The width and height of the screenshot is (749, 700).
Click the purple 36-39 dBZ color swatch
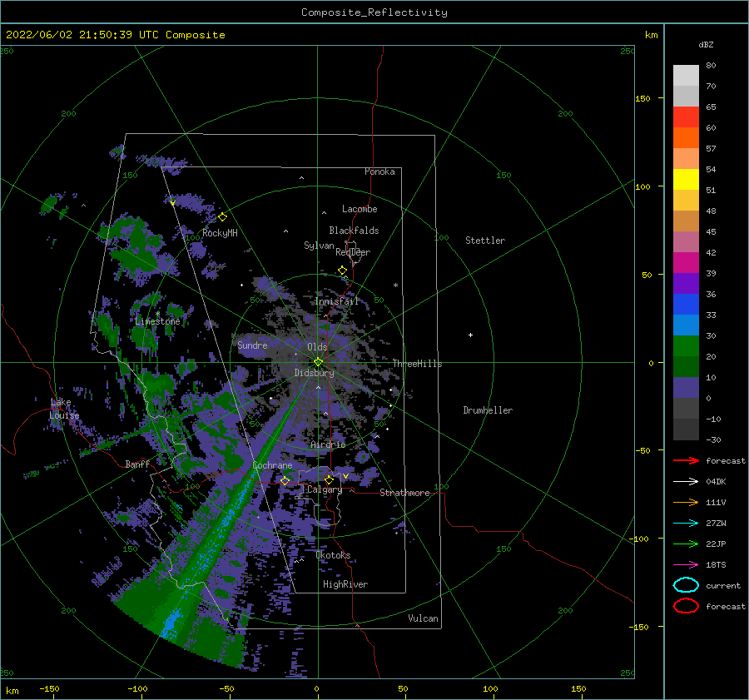coord(686,283)
